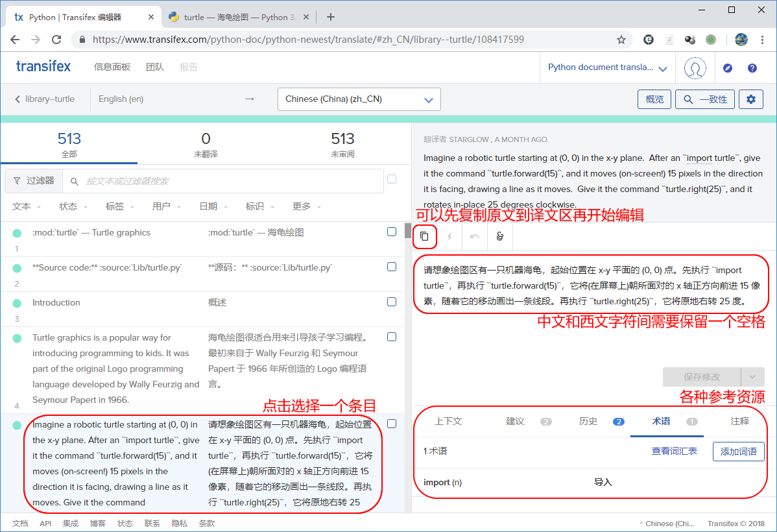This screenshot has height=532, width=777.
Task: Click the browser address bar URL
Action: click(x=308, y=40)
